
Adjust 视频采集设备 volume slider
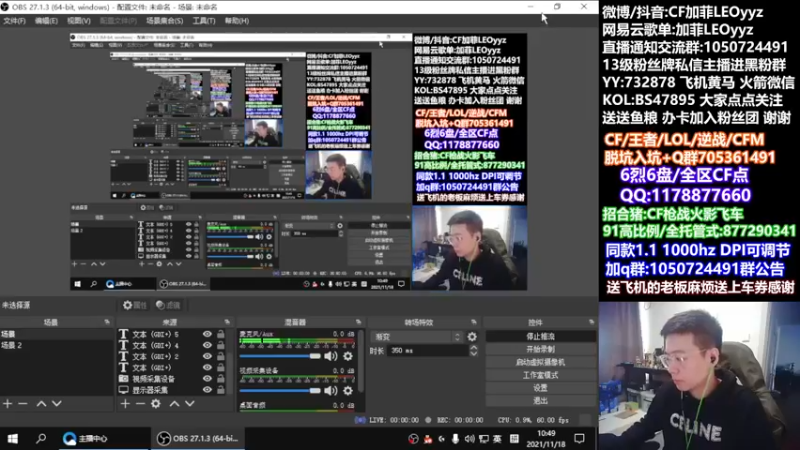(x=280, y=391)
